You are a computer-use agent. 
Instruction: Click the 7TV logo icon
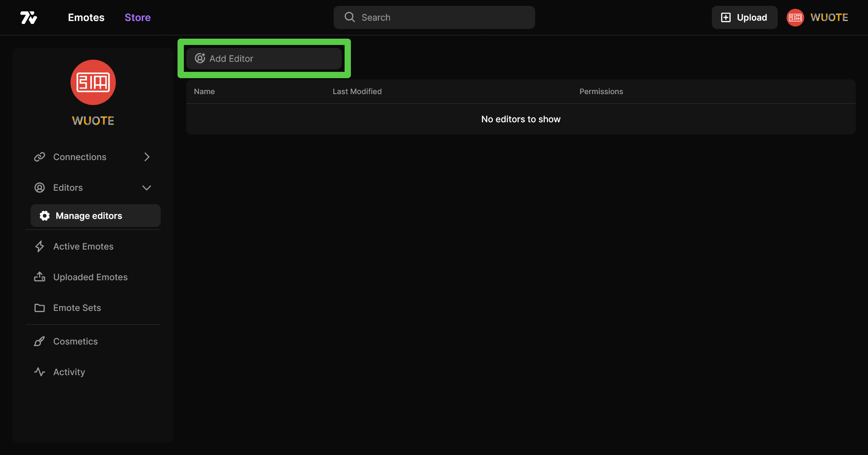(29, 18)
